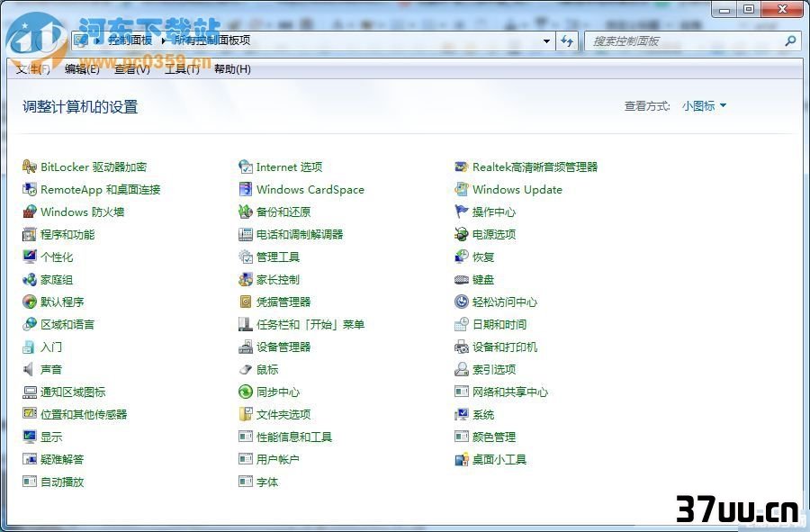Viewport: 810px width, 532px height.
Task: Click the 键盘 keyboard icon
Action: click(462, 279)
